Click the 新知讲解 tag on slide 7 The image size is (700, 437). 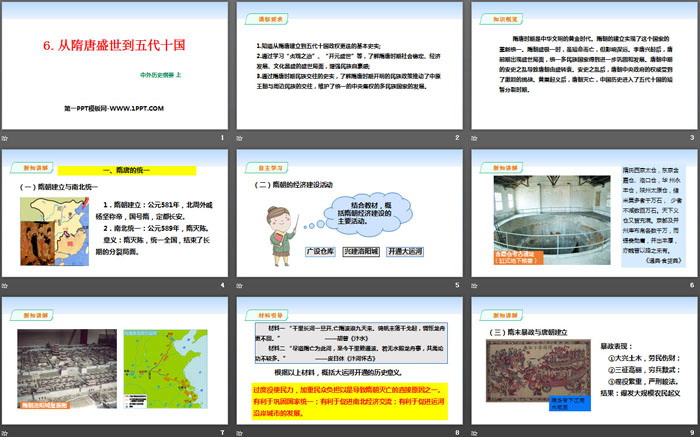coord(32,315)
